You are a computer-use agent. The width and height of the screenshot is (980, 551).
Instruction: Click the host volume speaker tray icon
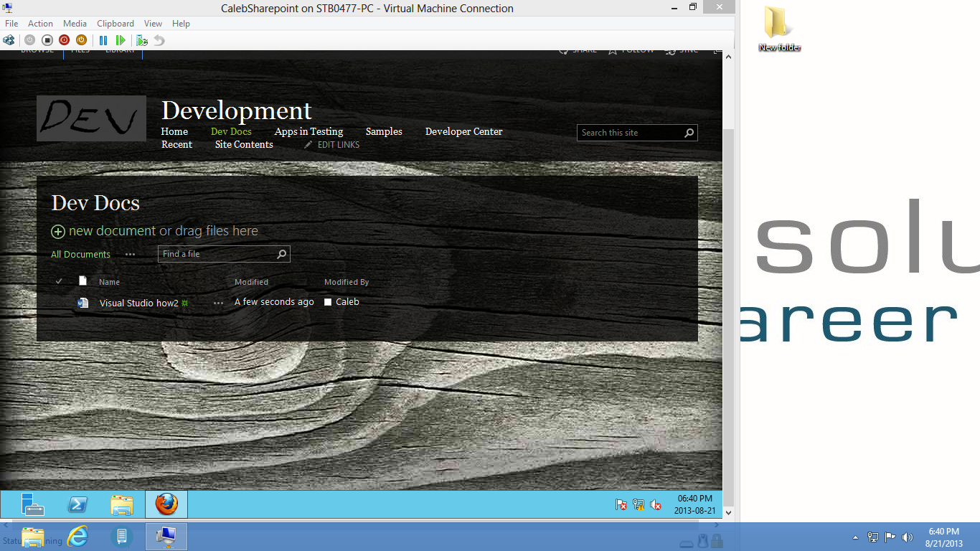[907, 537]
